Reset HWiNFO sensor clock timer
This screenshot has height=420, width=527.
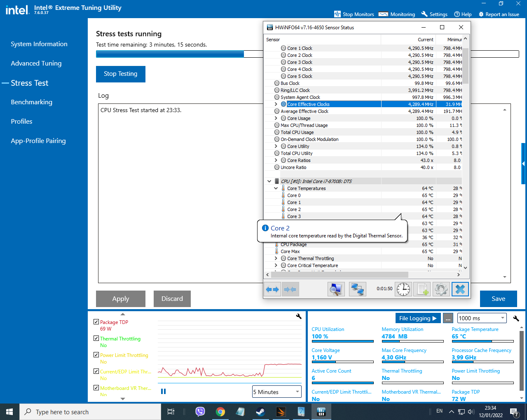coord(403,289)
